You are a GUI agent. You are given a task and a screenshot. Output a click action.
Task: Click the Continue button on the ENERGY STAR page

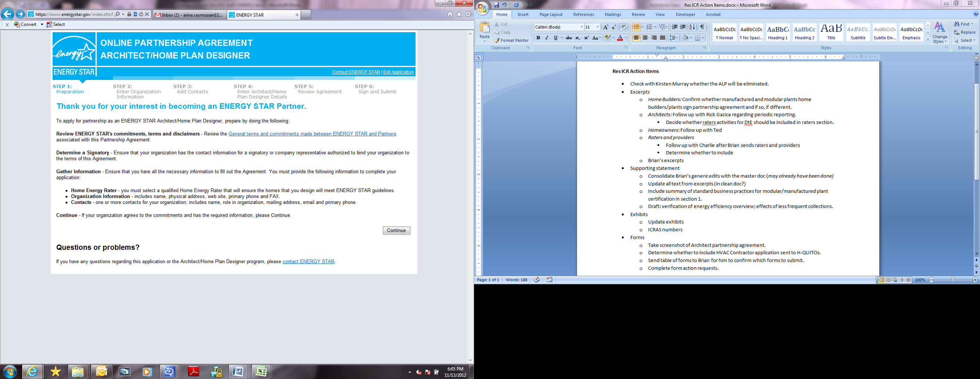coord(396,230)
